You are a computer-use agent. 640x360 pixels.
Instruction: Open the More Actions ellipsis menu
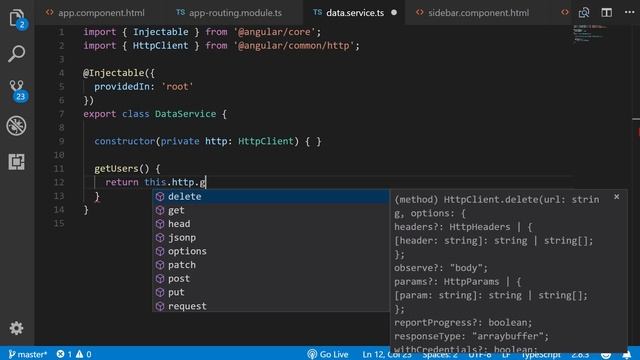click(629, 12)
